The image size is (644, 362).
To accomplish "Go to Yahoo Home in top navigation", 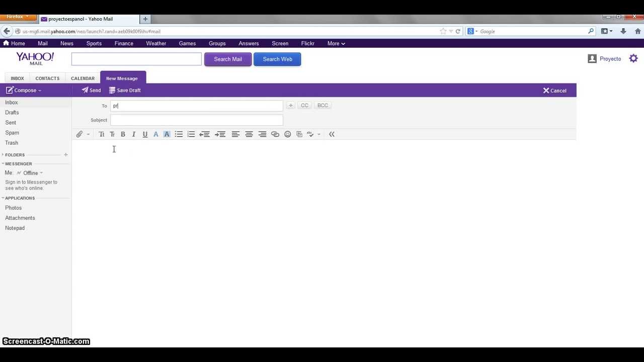I will (14, 44).
